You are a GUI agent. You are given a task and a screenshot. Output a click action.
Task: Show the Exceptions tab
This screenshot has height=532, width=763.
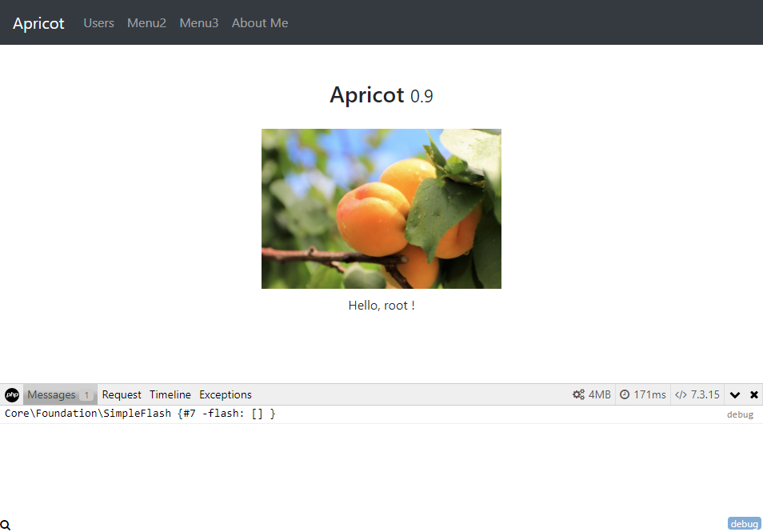pyautogui.click(x=226, y=394)
